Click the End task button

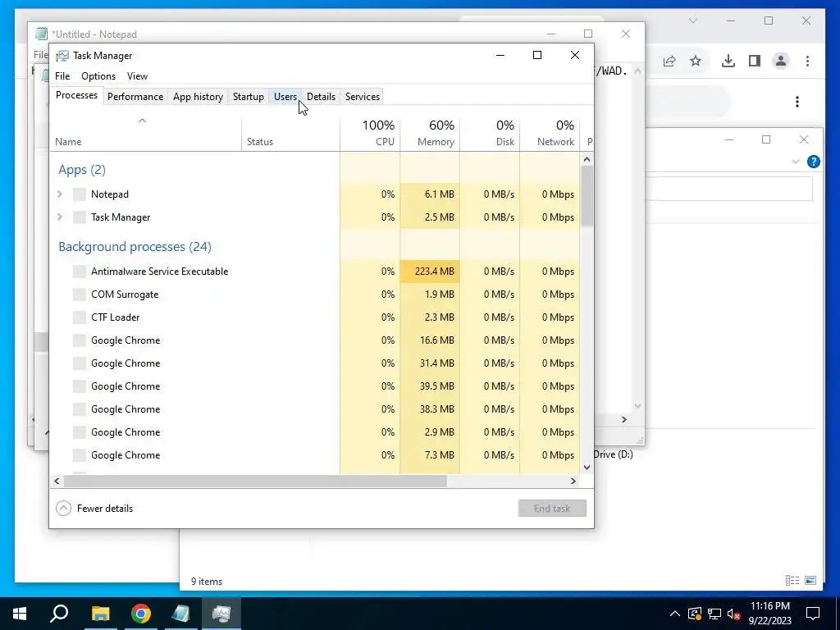click(x=552, y=509)
